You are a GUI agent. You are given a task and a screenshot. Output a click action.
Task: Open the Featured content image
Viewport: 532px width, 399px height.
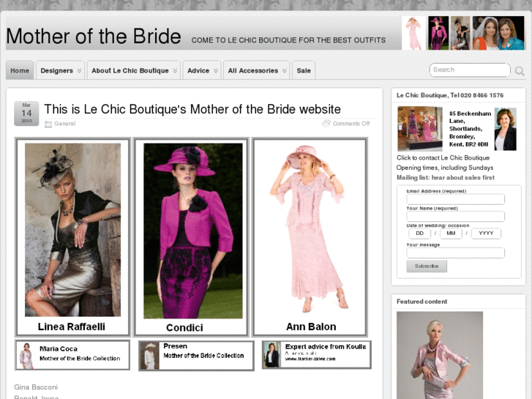coord(440,355)
